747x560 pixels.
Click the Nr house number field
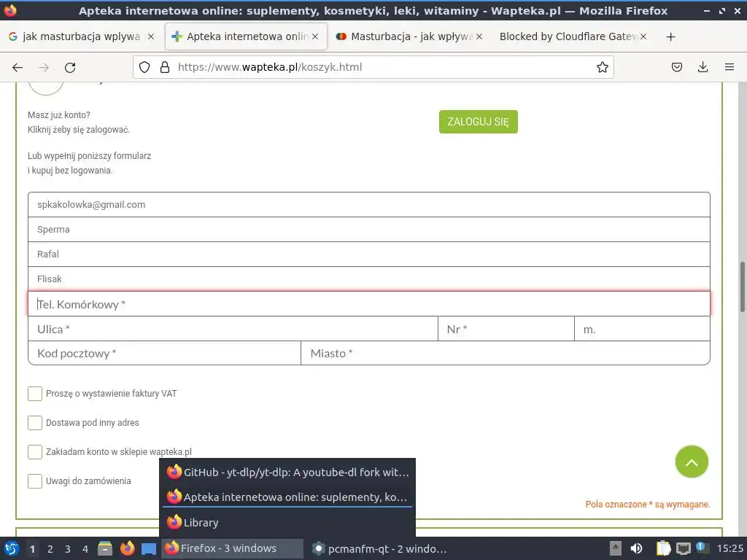[506, 329]
